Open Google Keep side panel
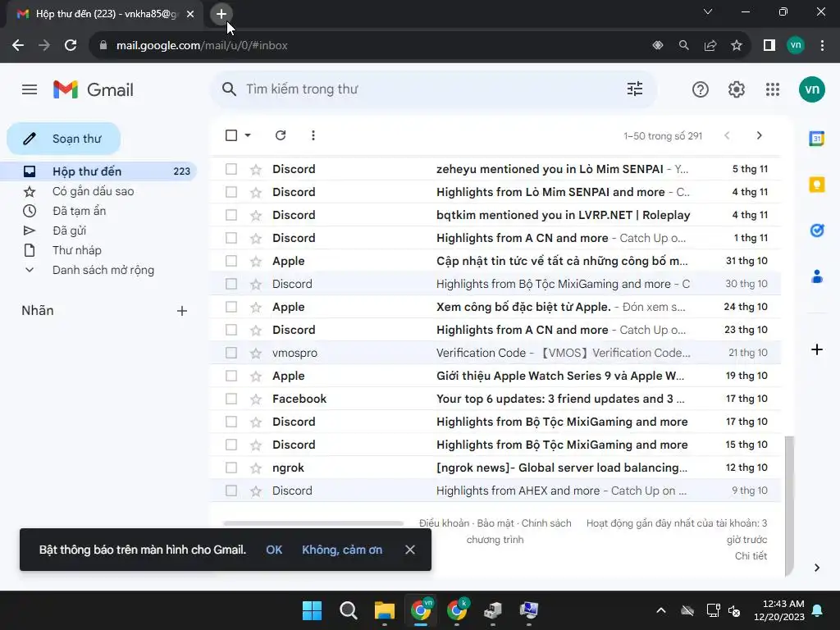 pyautogui.click(x=816, y=185)
